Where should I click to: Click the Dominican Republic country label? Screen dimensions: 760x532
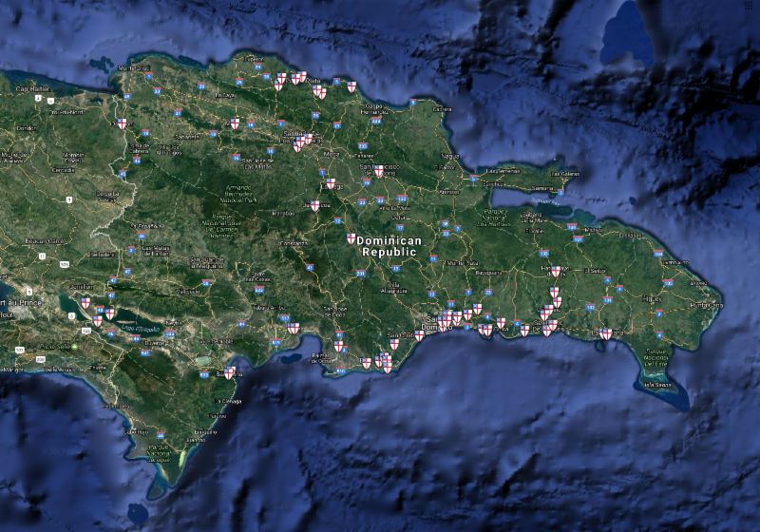(x=389, y=246)
